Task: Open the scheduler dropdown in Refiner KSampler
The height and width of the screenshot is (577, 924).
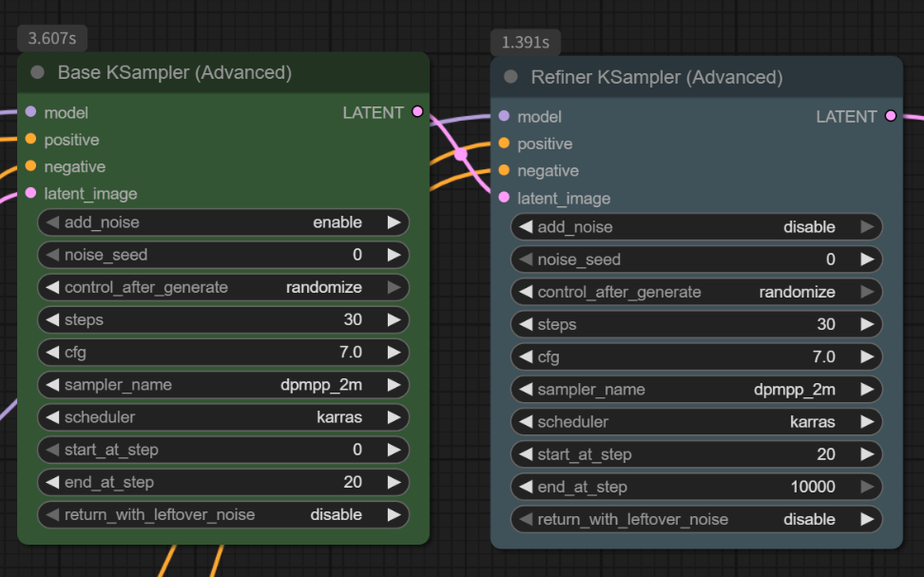Action: (x=696, y=422)
